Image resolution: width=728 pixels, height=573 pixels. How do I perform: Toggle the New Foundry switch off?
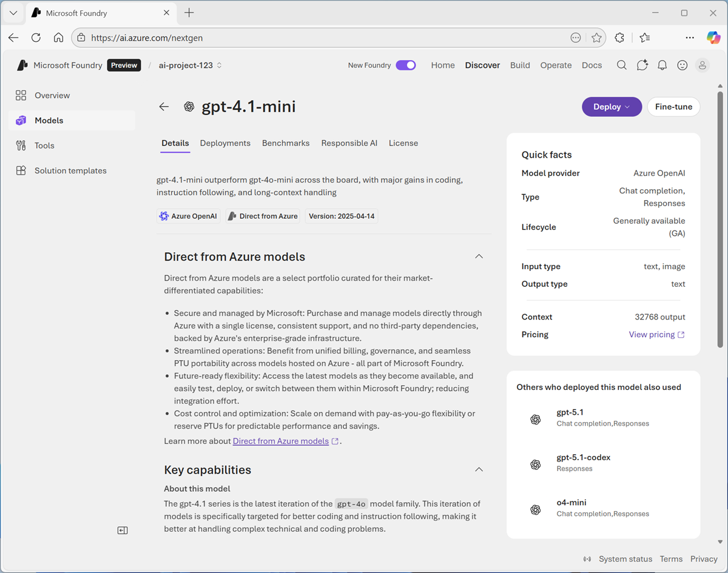pos(405,65)
